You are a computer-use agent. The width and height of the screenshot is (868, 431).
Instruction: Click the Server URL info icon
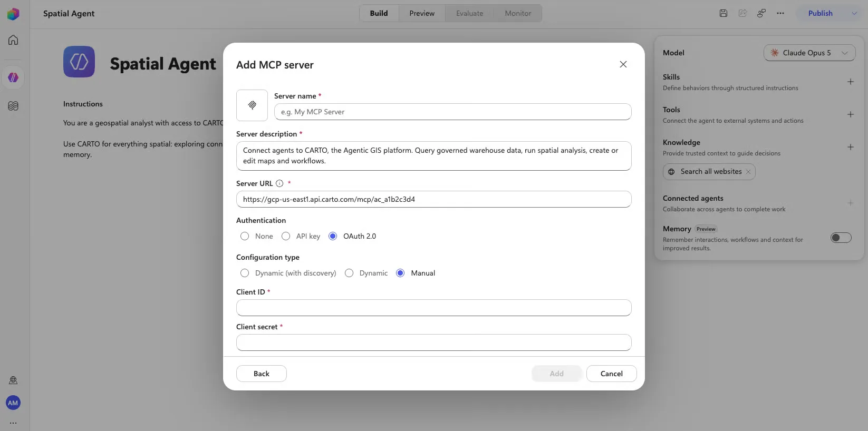[279, 183]
